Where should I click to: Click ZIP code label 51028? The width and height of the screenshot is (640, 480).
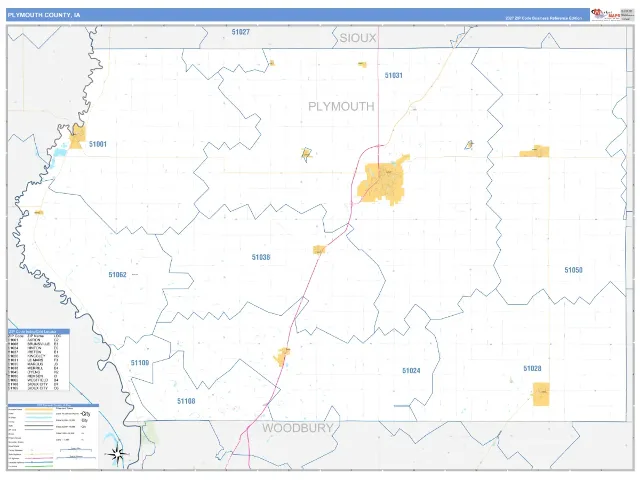point(532,369)
